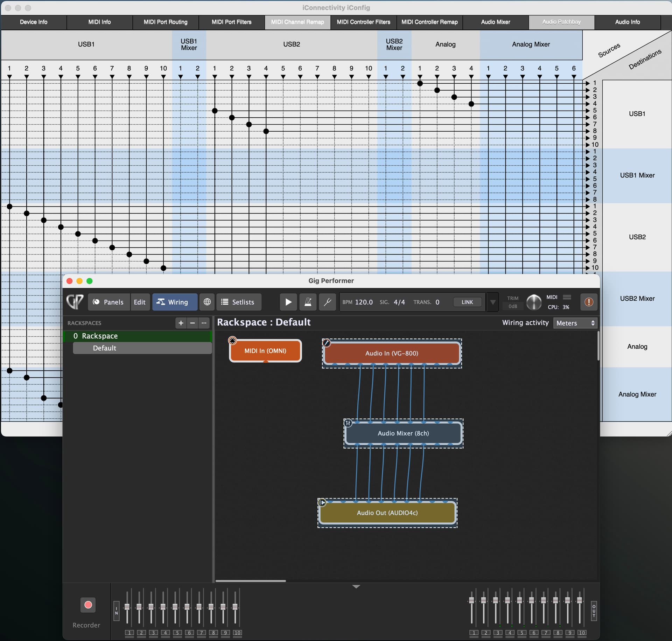This screenshot has height=641, width=672.
Task: Click the Play button in Gig Performer
Action: point(288,302)
